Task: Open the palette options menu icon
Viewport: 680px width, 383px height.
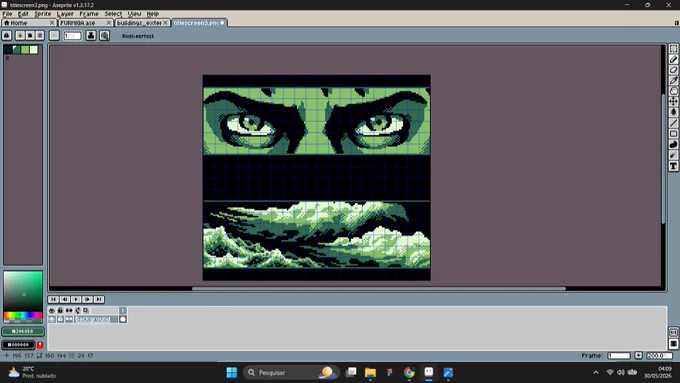Action: pyautogui.click(x=40, y=36)
